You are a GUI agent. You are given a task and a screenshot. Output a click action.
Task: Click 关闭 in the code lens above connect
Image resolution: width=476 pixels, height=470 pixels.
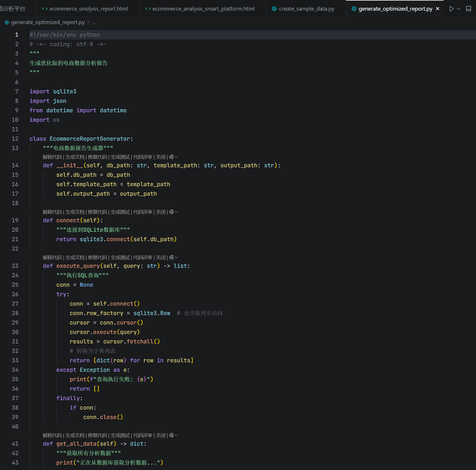(x=161, y=212)
